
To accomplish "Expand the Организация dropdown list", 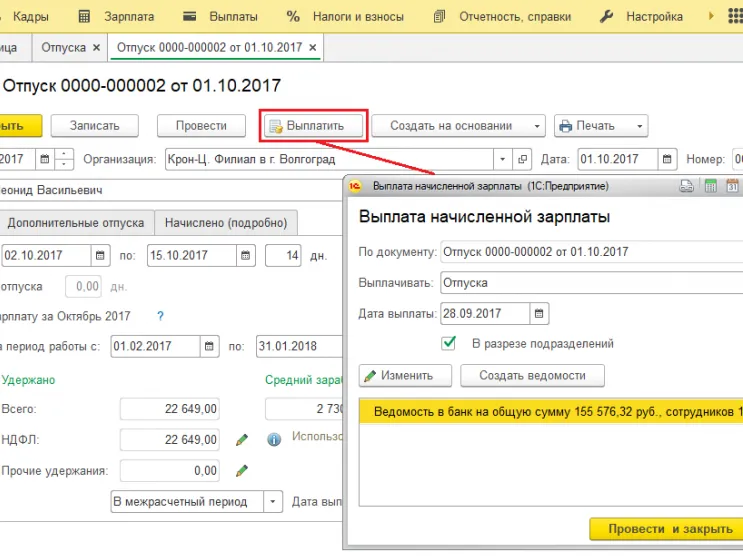I will [503, 159].
